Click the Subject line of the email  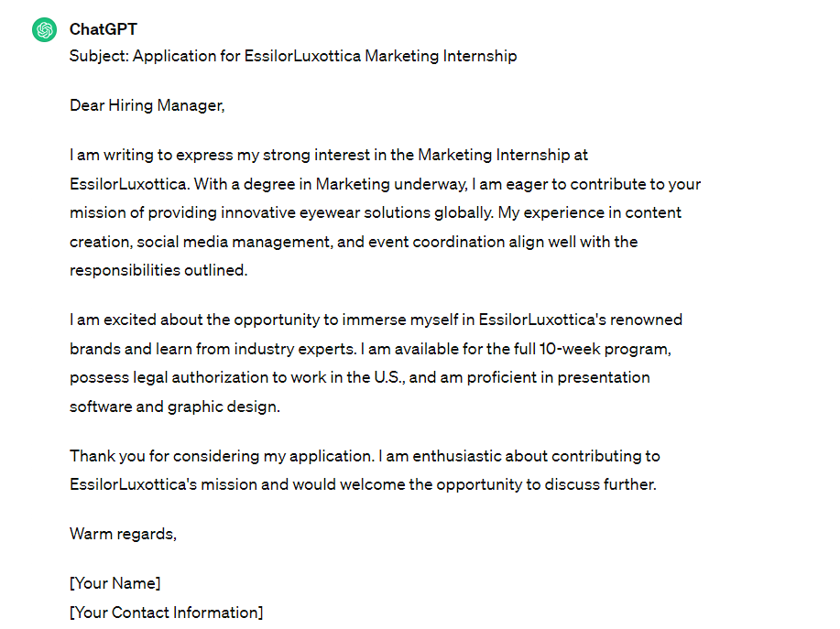pyautogui.click(x=293, y=56)
